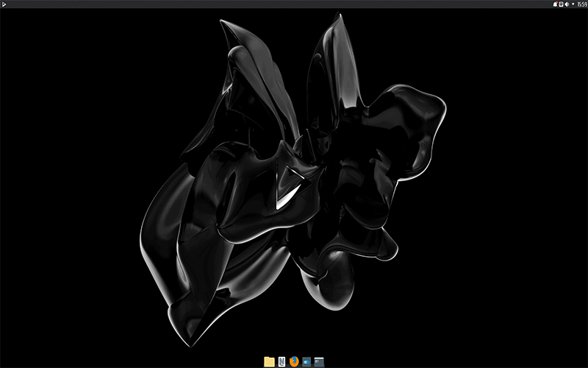Image resolution: width=588 pixels, height=368 pixels.
Task: Open the document viewer icon in dock
Action: 282,361
